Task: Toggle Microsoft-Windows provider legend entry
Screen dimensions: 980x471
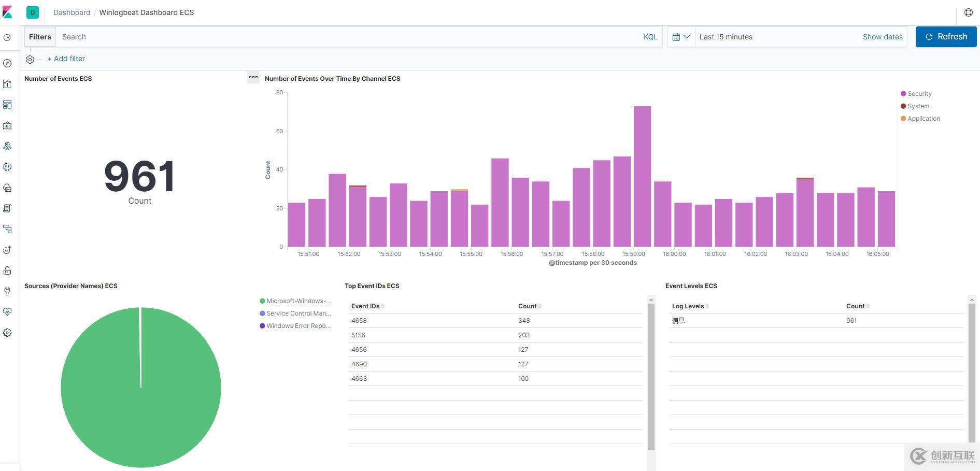Action: point(295,301)
